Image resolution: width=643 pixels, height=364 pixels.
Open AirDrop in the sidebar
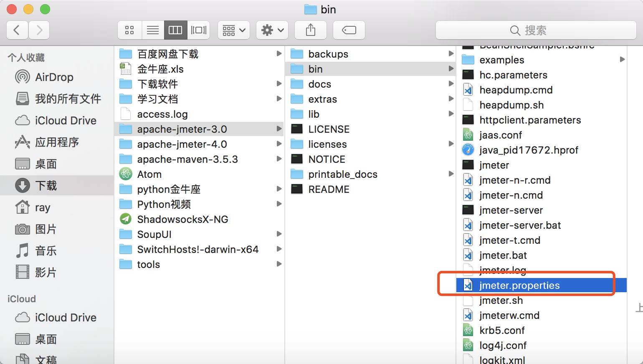57,77
